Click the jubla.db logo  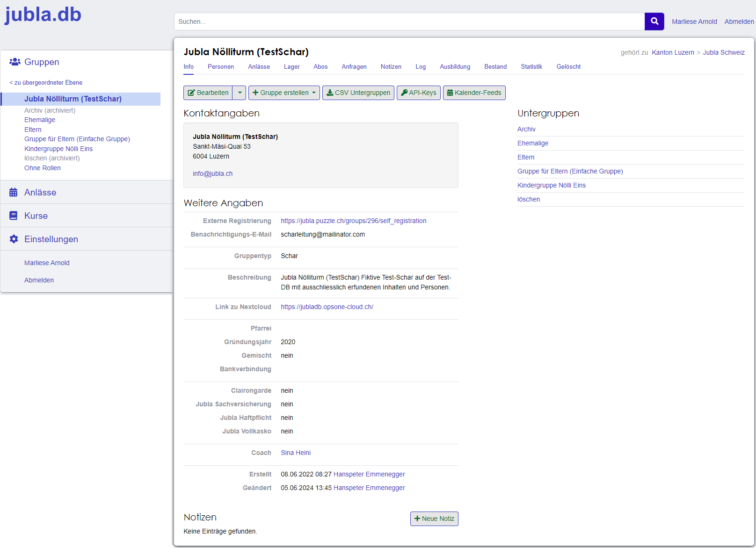[x=43, y=14]
